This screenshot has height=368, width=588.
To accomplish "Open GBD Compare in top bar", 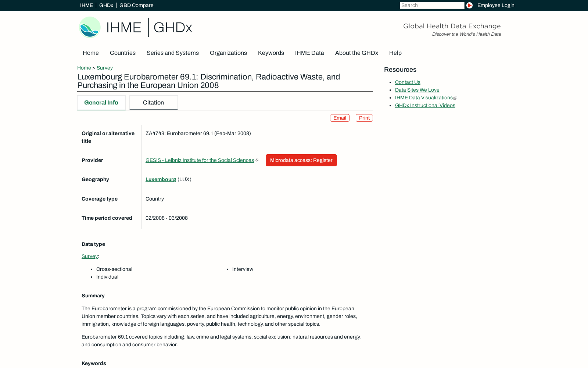I will 136,5.
